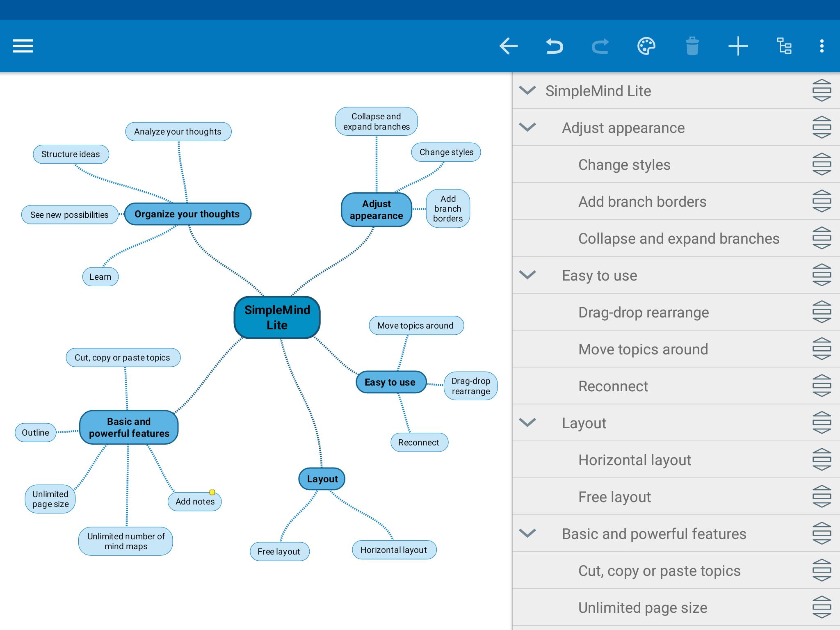This screenshot has height=630, width=840.
Task: Tap reorder handle for Adjust appearance row
Action: click(x=822, y=128)
